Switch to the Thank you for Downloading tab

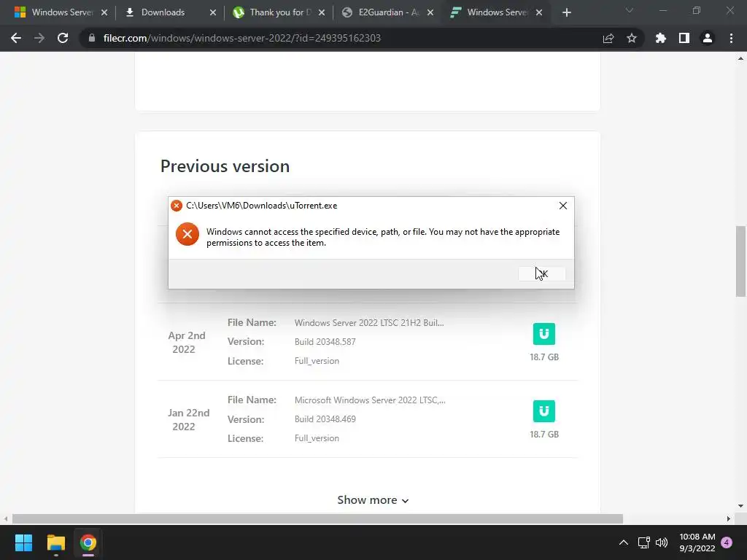click(279, 12)
